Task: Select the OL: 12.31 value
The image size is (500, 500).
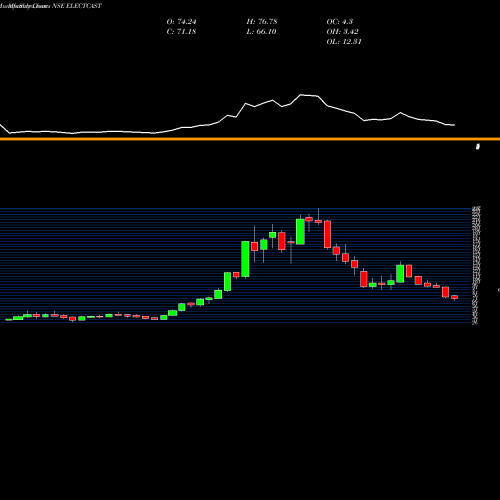Action: [344, 42]
